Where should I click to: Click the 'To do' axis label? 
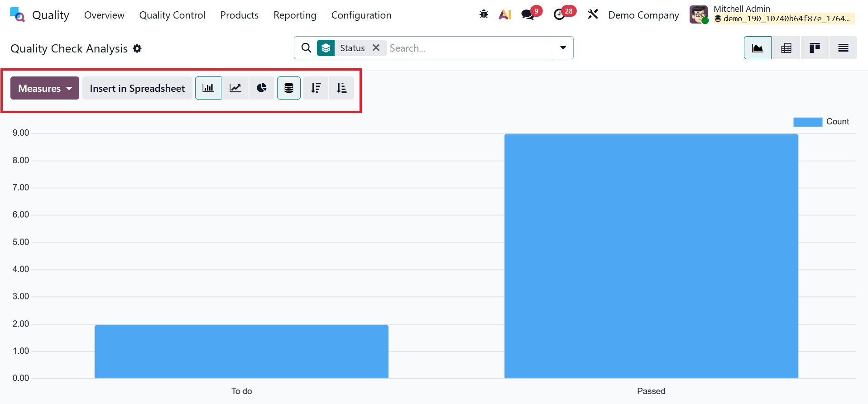(x=242, y=391)
